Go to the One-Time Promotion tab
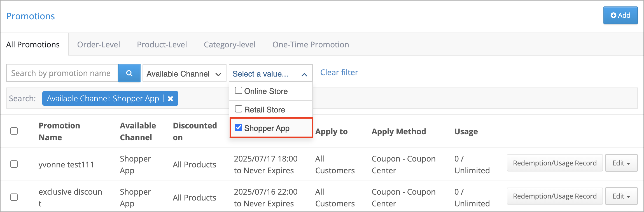The height and width of the screenshot is (212, 644). coord(311,45)
